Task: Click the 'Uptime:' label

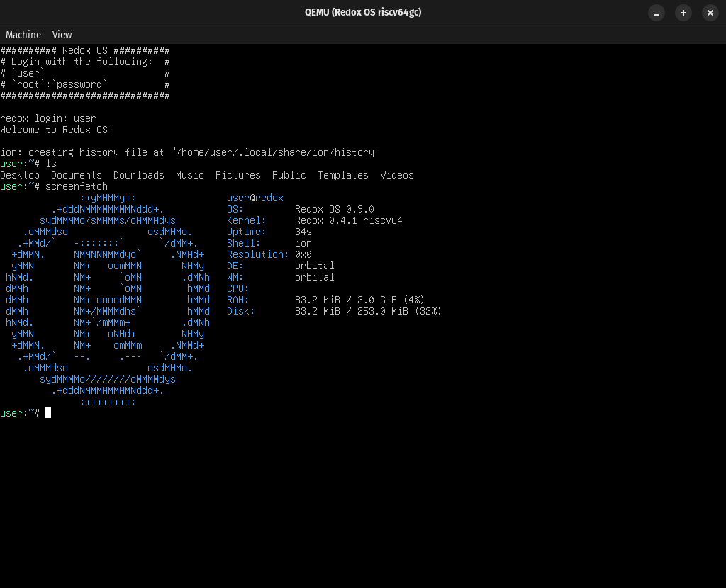Action: pyautogui.click(x=246, y=232)
